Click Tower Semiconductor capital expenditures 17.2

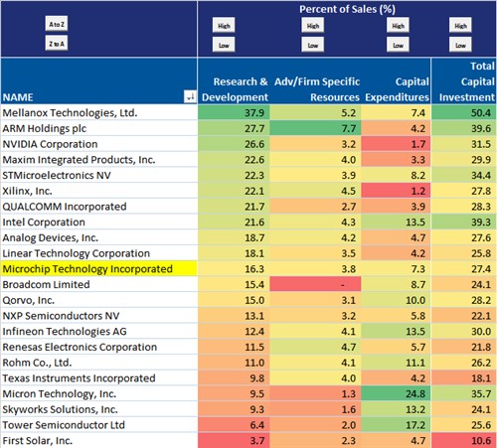coord(397,425)
